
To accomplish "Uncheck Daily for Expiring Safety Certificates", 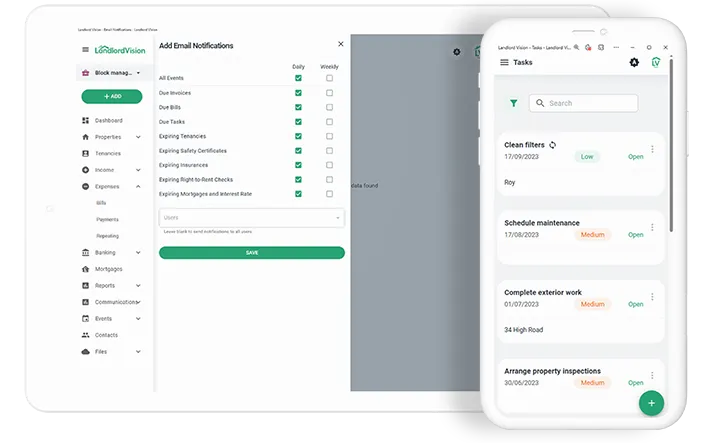I will pyautogui.click(x=298, y=151).
